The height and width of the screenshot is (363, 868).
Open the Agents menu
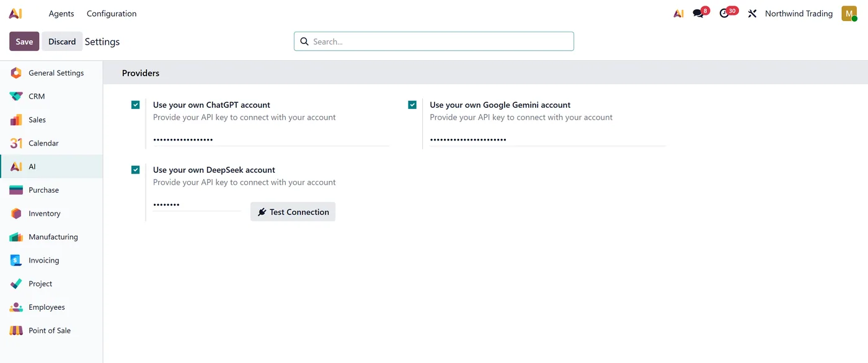point(61,14)
